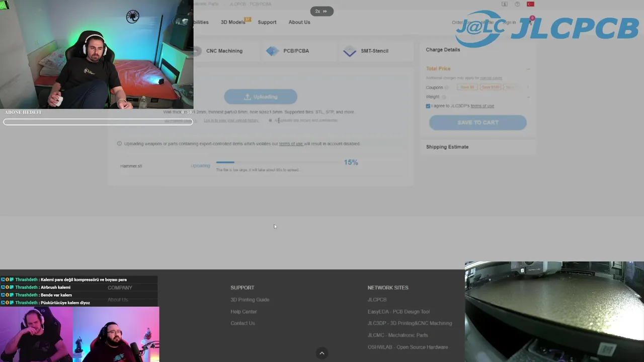Viewport: 644px width, 362px height.
Task: Click the warning icon beside export-control notice
Action: click(120, 144)
